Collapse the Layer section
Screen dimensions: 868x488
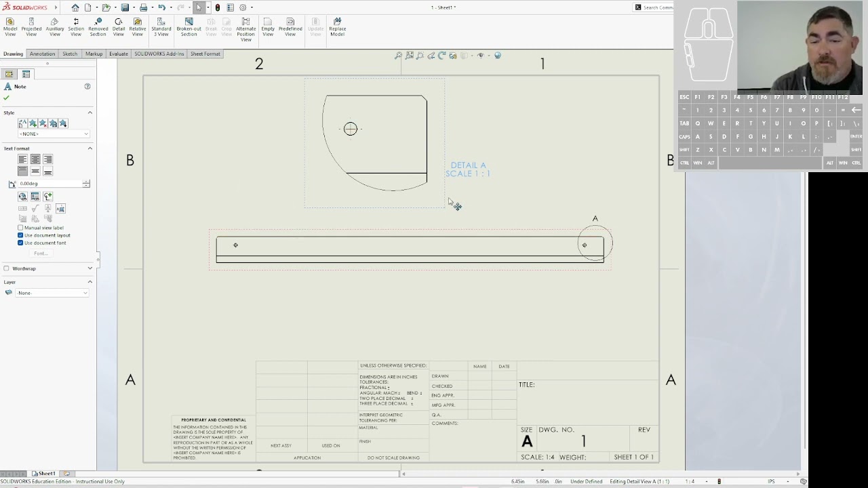pos(90,282)
